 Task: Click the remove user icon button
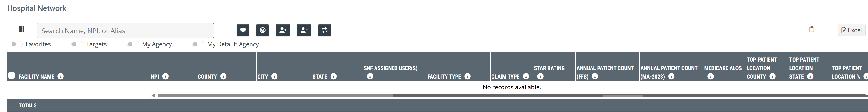[x=304, y=30]
